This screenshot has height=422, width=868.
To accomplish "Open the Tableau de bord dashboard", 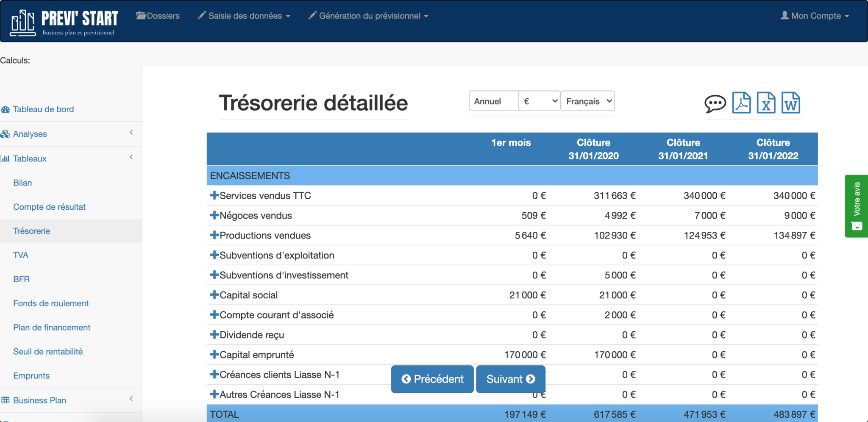I will [x=43, y=109].
